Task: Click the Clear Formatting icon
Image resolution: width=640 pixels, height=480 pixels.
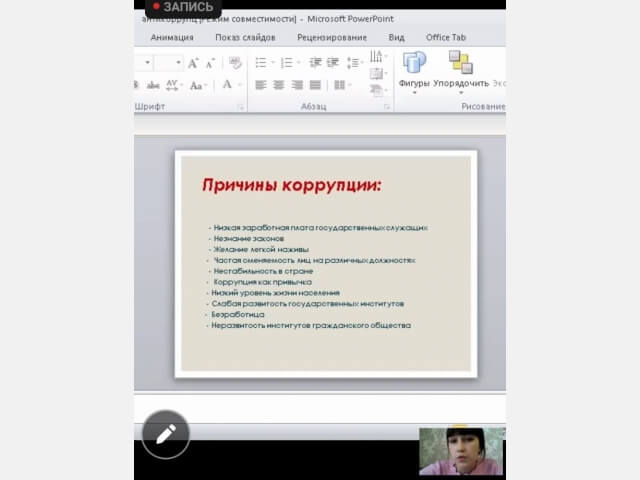Action: click(235, 63)
